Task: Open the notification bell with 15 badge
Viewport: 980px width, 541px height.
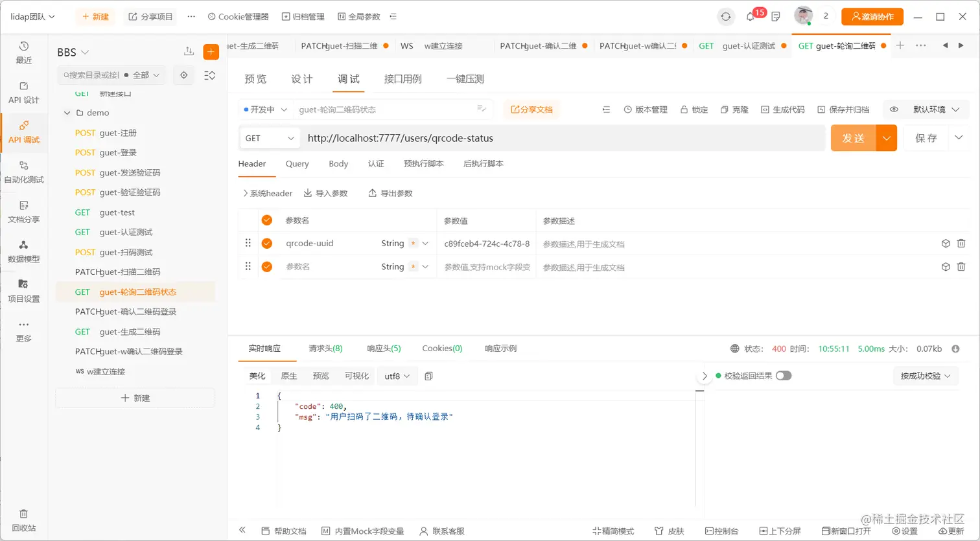Action: [x=751, y=17]
